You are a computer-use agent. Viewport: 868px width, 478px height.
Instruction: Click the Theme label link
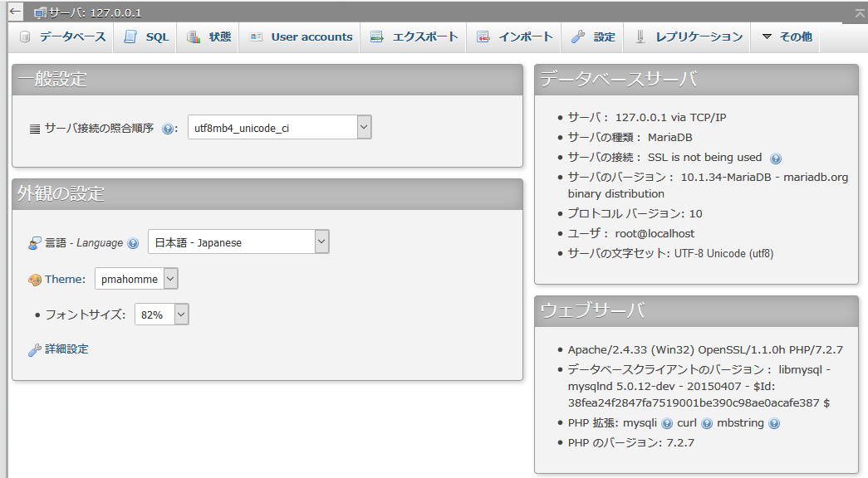[x=65, y=280]
